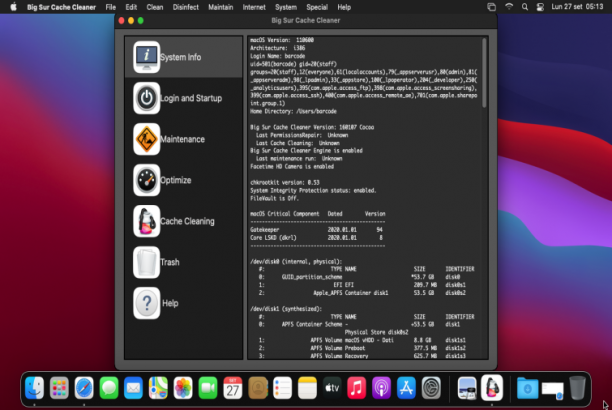
Task: Click the System Info text scrollbar
Action: click(484, 73)
